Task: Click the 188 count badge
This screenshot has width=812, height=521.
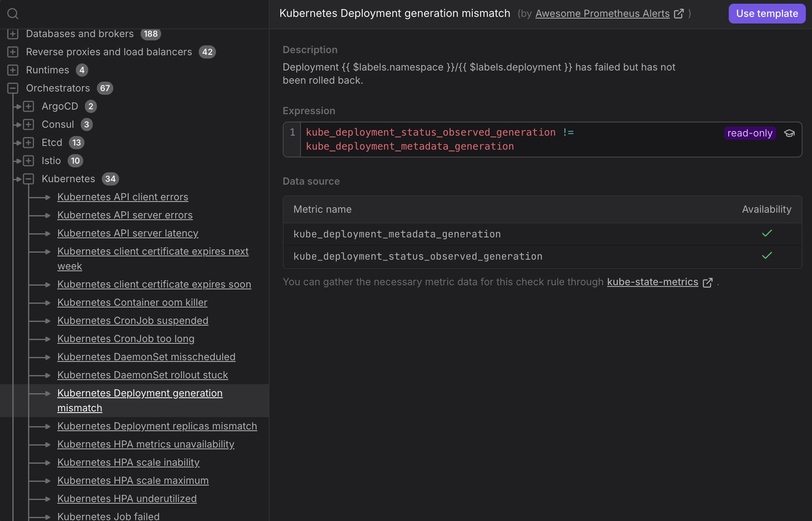Action: tap(150, 34)
